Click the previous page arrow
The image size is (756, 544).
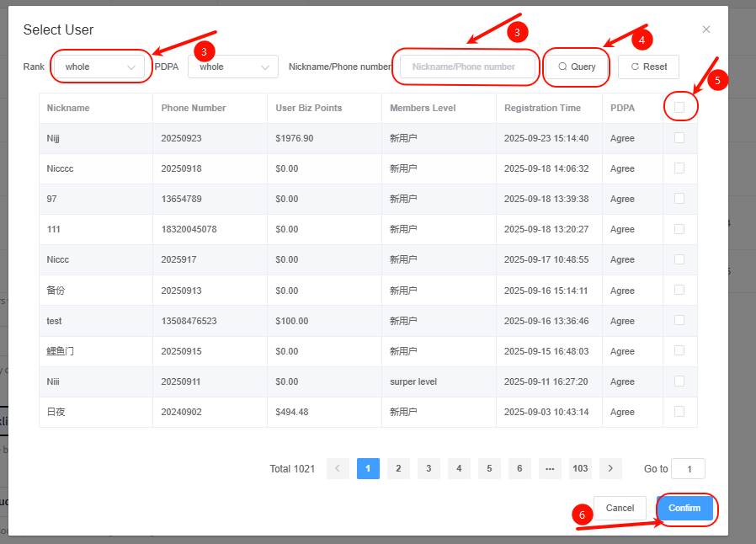click(338, 469)
